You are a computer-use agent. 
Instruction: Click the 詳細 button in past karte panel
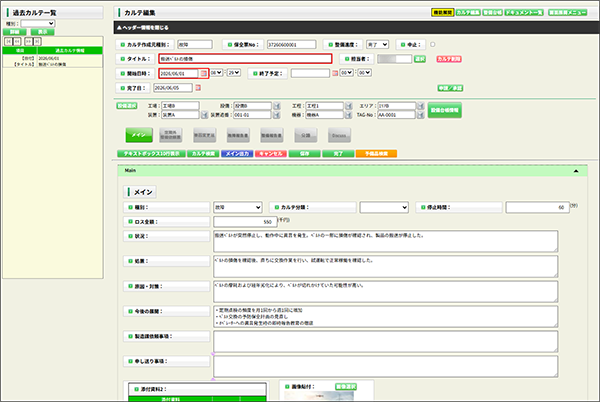[15, 32]
